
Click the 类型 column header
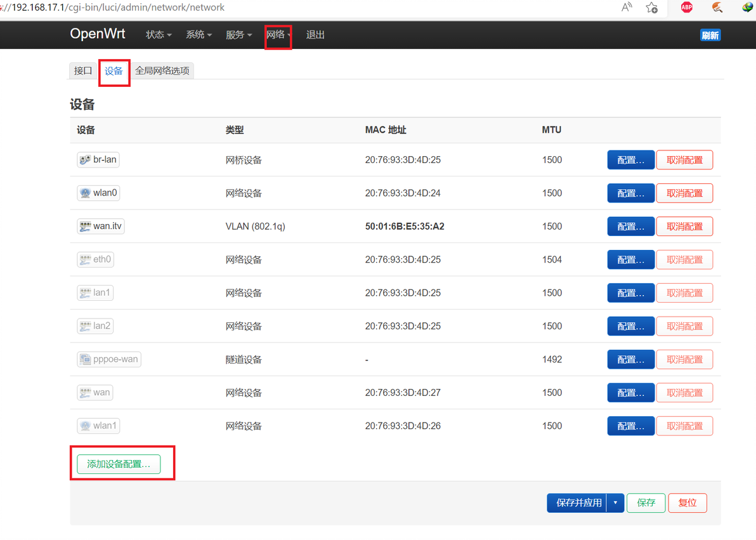click(x=234, y=130)
